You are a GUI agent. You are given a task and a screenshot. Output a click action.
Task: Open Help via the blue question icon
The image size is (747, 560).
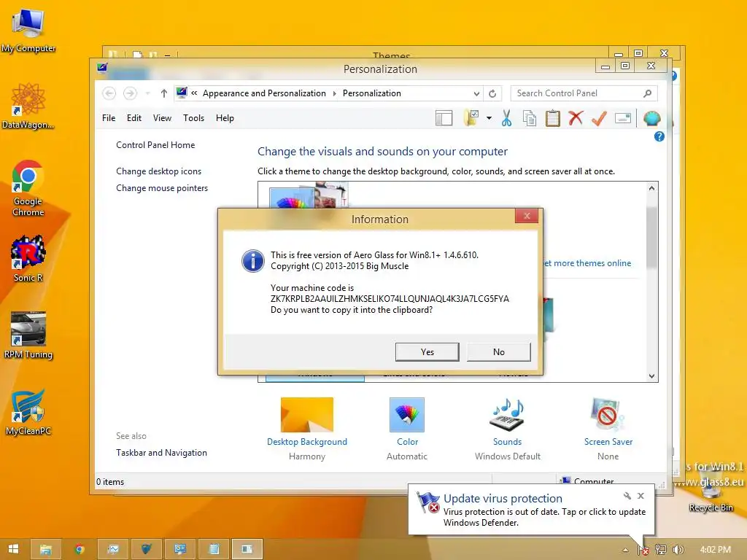(x=659, y=136)
